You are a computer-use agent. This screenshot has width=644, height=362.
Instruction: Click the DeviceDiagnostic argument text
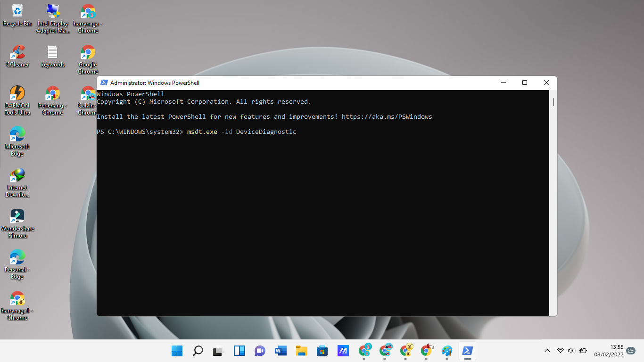point(266,132)
